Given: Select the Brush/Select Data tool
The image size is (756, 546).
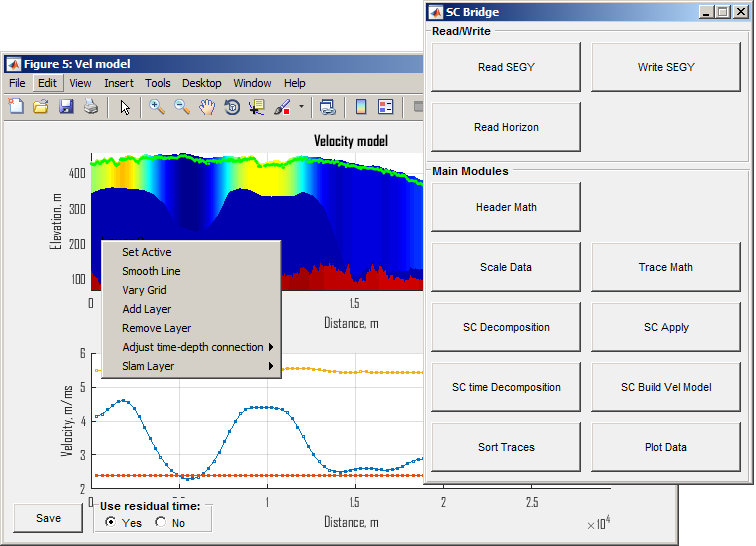Looking at the screenshot, I should tap(282, 107).
